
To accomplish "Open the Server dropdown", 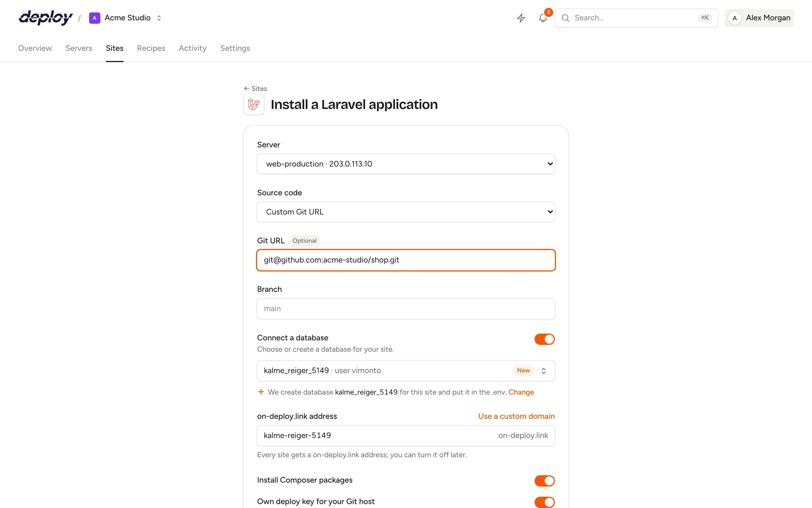I will tap(406, 164).
